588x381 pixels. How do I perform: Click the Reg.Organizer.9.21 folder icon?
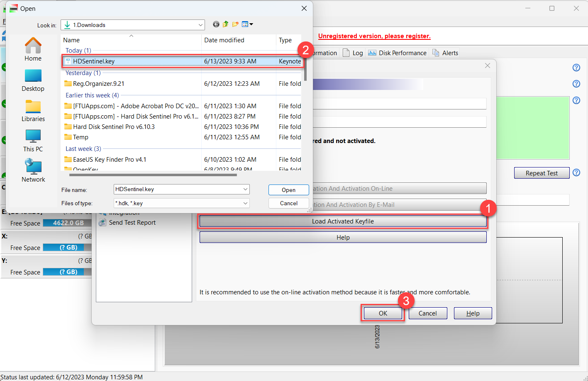68,84
